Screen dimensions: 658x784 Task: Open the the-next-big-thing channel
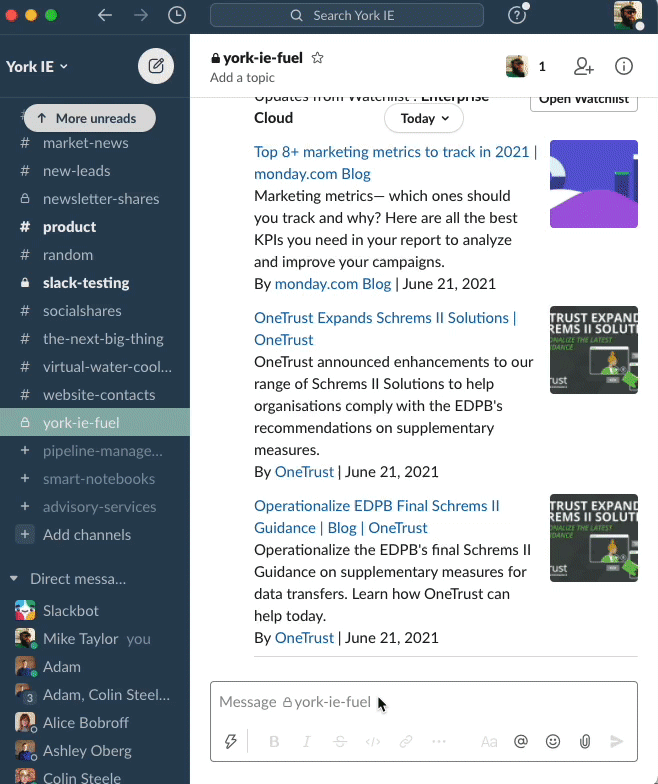point(95,339)
